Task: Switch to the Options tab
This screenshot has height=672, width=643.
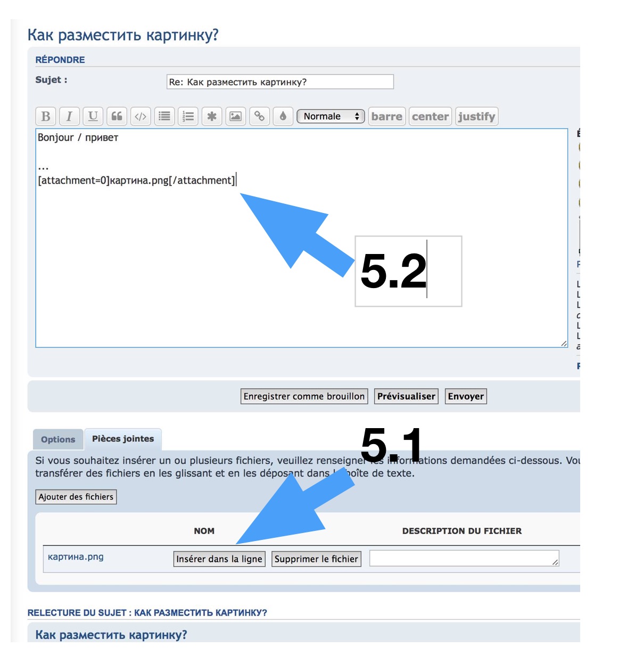Action: [58, 440]
